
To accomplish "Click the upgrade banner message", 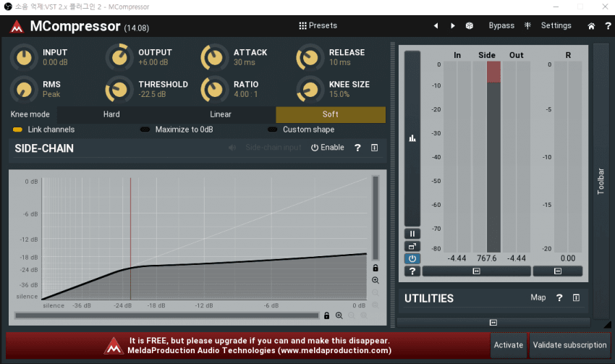I will point(259,346).
